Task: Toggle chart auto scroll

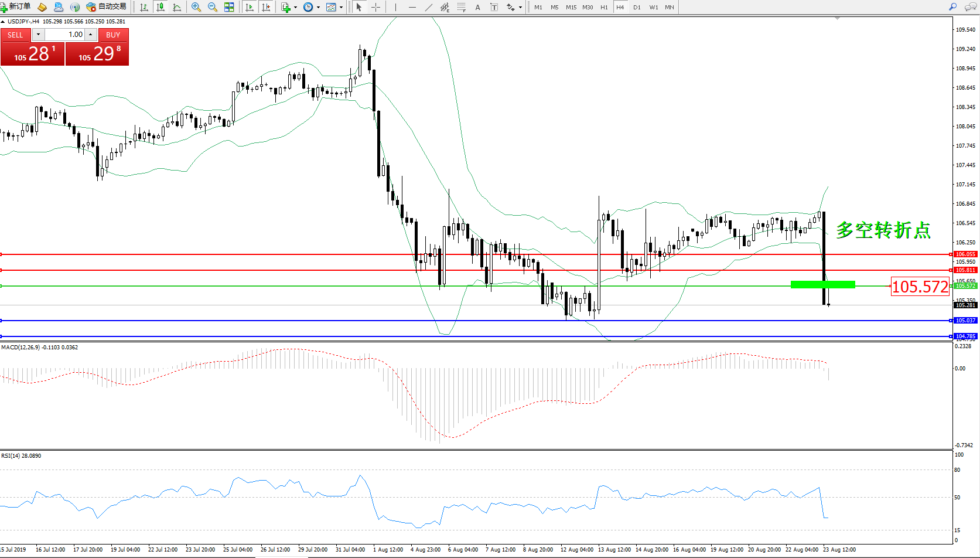Action: [250, 7]
